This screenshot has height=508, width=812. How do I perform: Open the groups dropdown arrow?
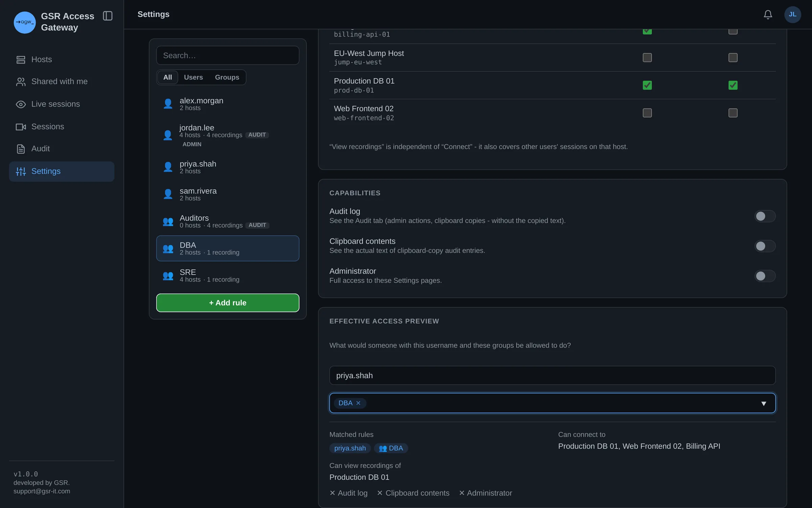click(x=764, y=403)
